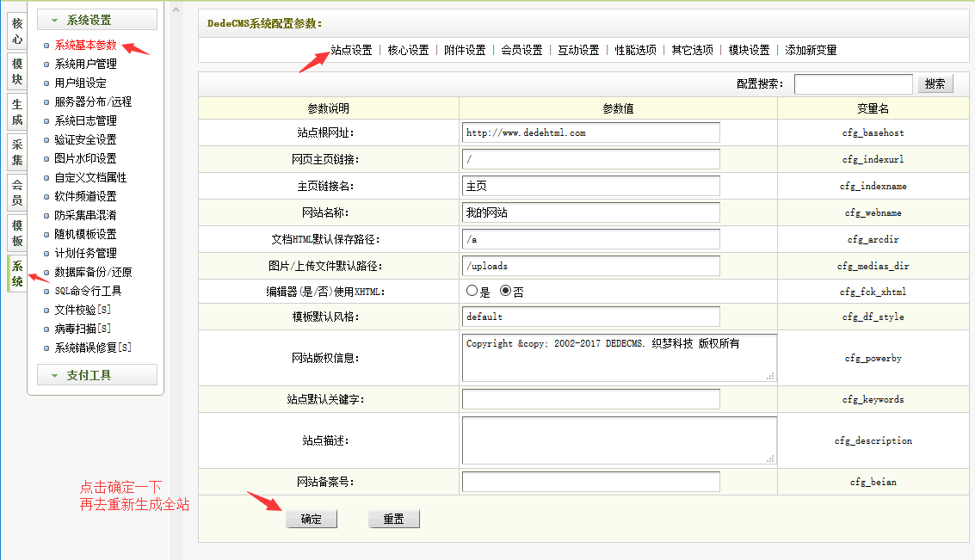Open 系统用户管理 in the sidebar
975x560 pixels.
click(85, 64)
